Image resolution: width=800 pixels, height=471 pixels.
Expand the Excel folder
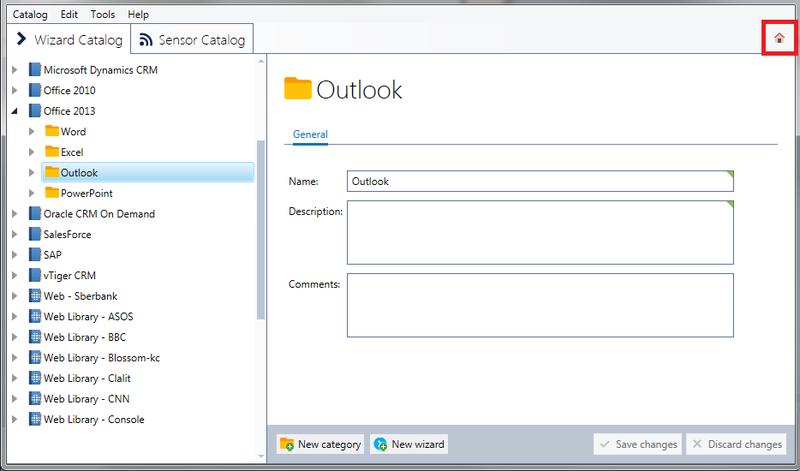(32, 152)
